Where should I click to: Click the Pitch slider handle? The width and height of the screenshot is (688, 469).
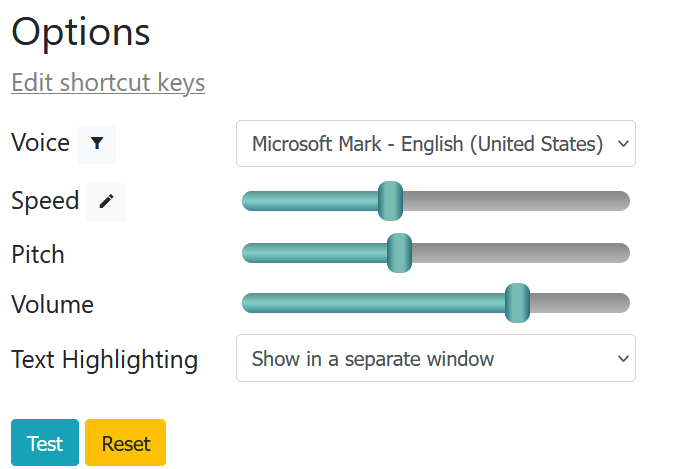[x=399, y=252]
